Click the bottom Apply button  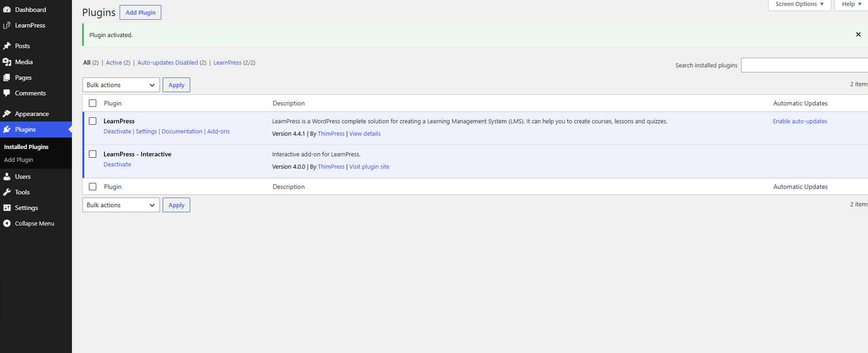[x=176, y=205]
